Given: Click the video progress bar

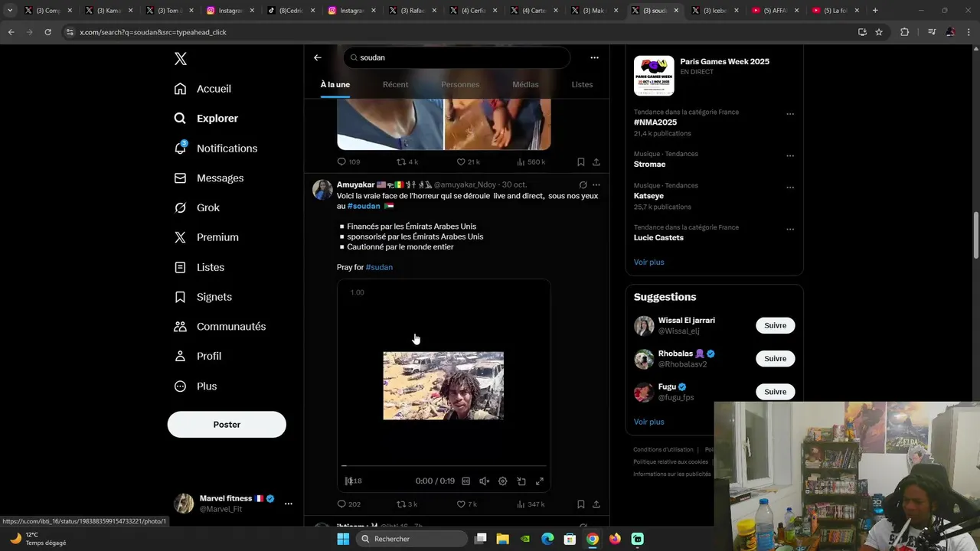Looking at the screenshot, I should click(444, 465).
